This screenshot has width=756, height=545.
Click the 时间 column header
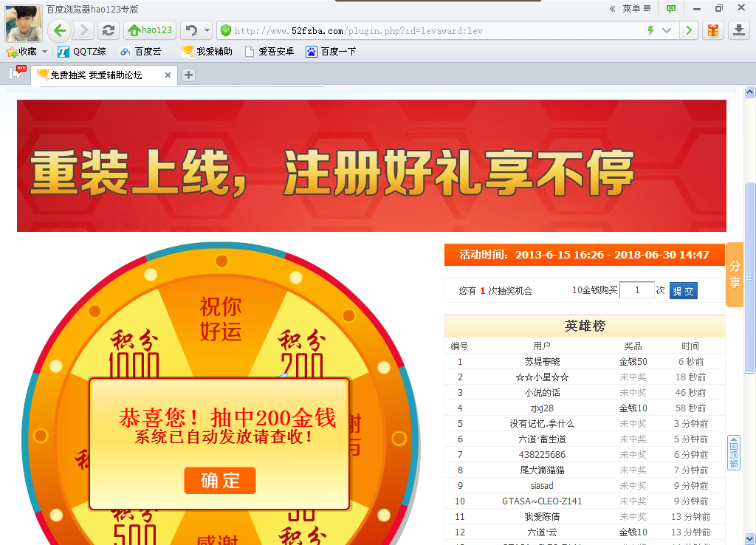(x=690, y=346)
